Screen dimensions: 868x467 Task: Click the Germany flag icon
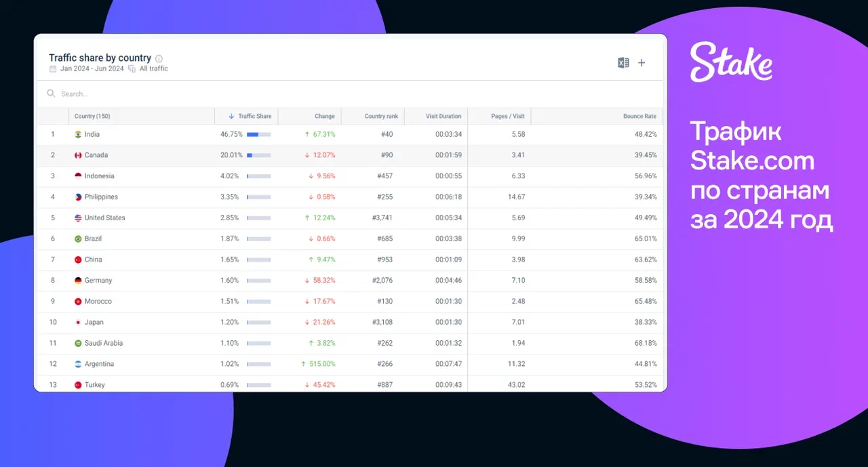coord(78,281)
